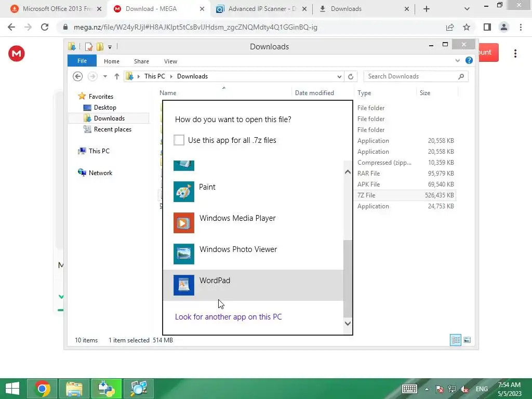The width and height of the screenshot is (532, 399).
Task: Open MEGA page options three-dot menu
Action: 515,54
